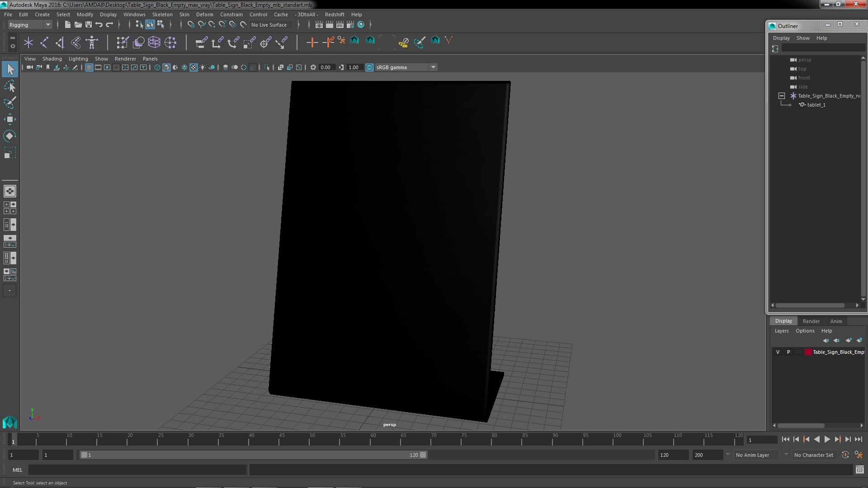The width and height of the screenshot is (868, 488).
Task: Open the sRGB gamma dropdown
Action: [406, 67]
